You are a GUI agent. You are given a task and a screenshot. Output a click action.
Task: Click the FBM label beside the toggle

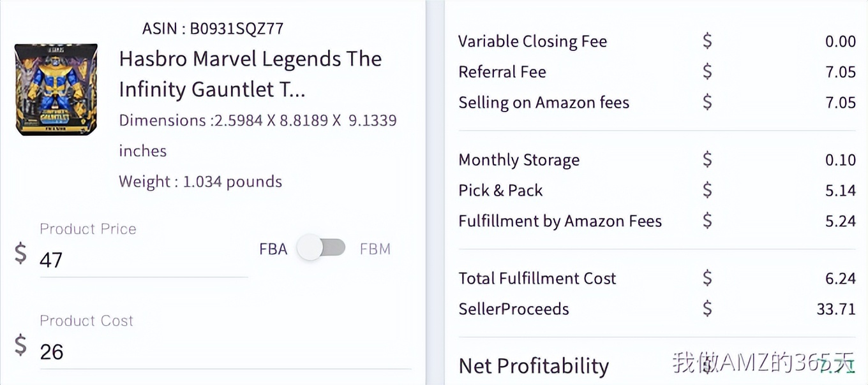pos(375,249)
